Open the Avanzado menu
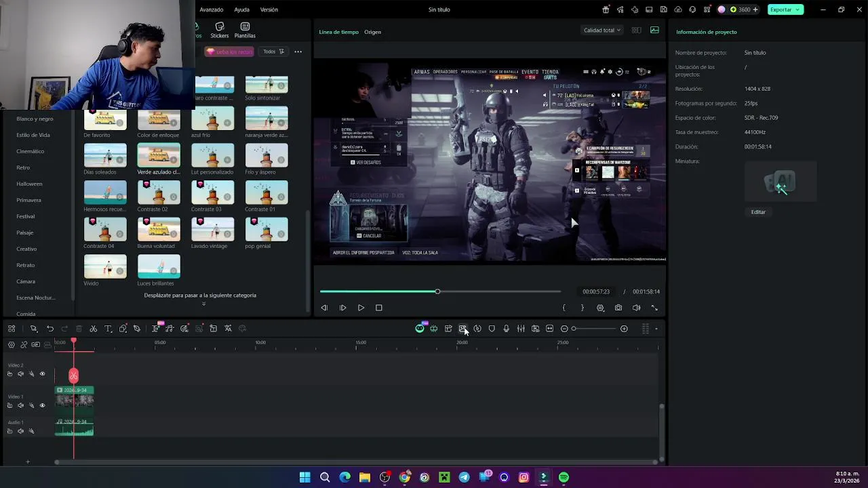This screenshot has height=488, width=868. (x=211, y=9)
